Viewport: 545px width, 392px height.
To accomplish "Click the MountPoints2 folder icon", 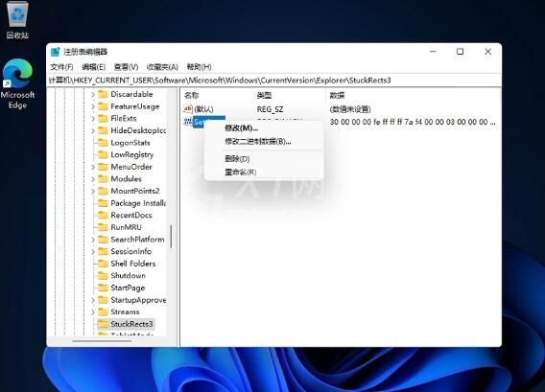I will coord(103,191).
